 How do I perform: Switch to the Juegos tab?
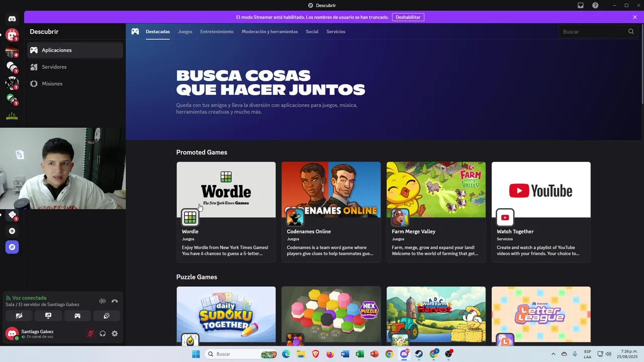(x=185, y=32)
